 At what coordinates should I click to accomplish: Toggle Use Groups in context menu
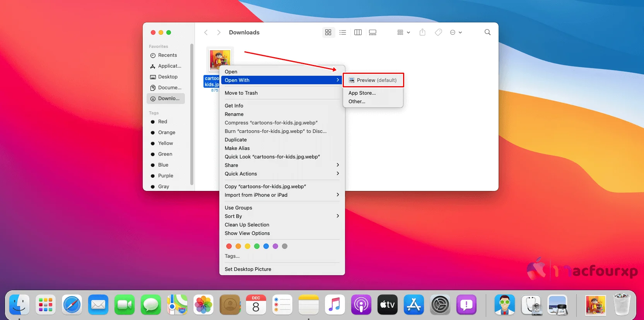[x=282, y=208]
